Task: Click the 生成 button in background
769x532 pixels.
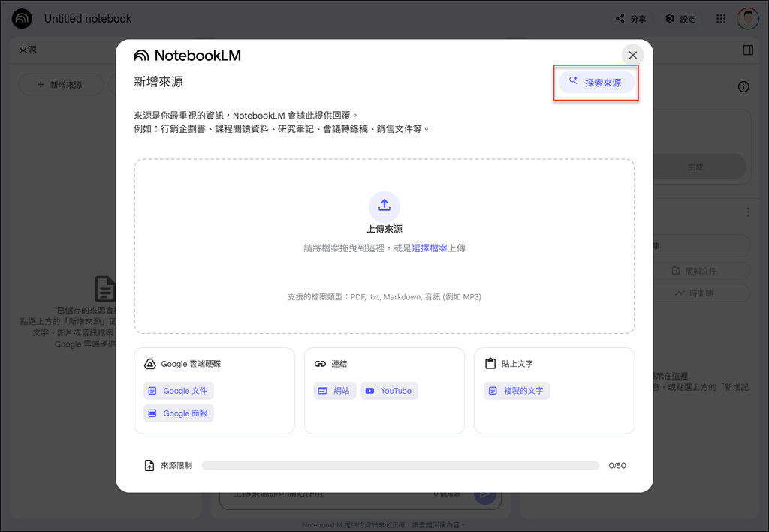Action: tap(699, 167)
